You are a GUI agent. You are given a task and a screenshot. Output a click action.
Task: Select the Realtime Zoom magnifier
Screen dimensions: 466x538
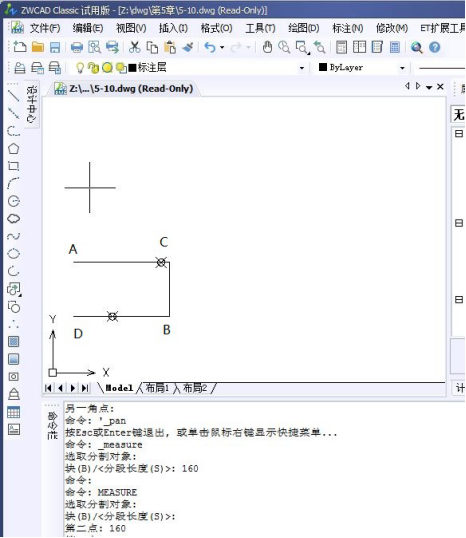tap(284, 47)
